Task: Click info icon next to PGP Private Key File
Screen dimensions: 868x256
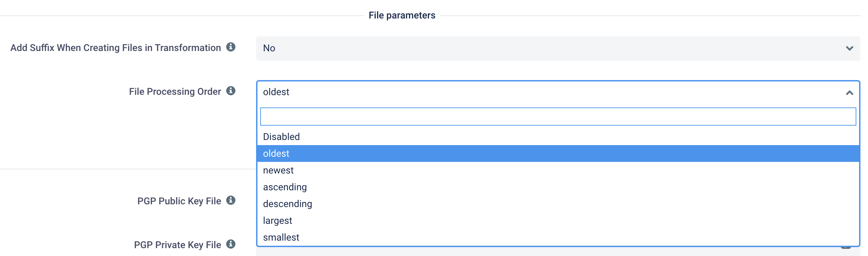Action: (231, 244)
